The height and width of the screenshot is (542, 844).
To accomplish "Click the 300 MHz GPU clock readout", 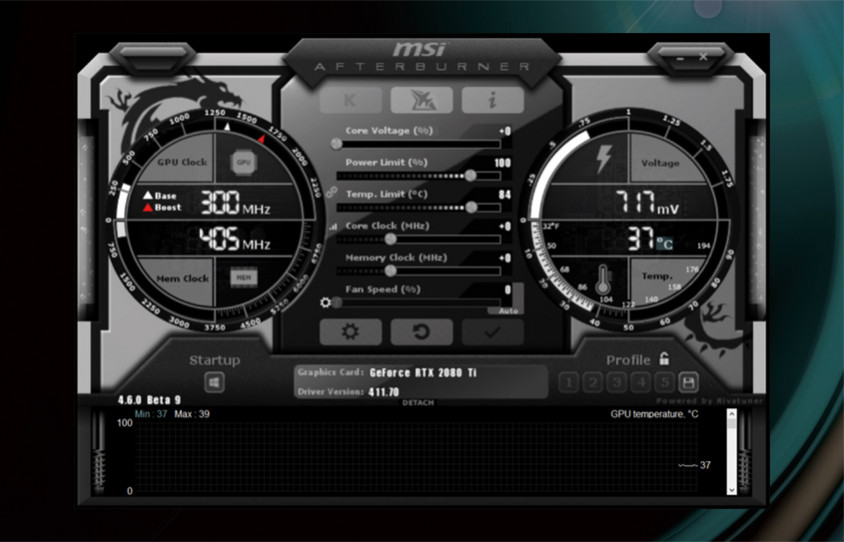I will (x=235, y=203).
